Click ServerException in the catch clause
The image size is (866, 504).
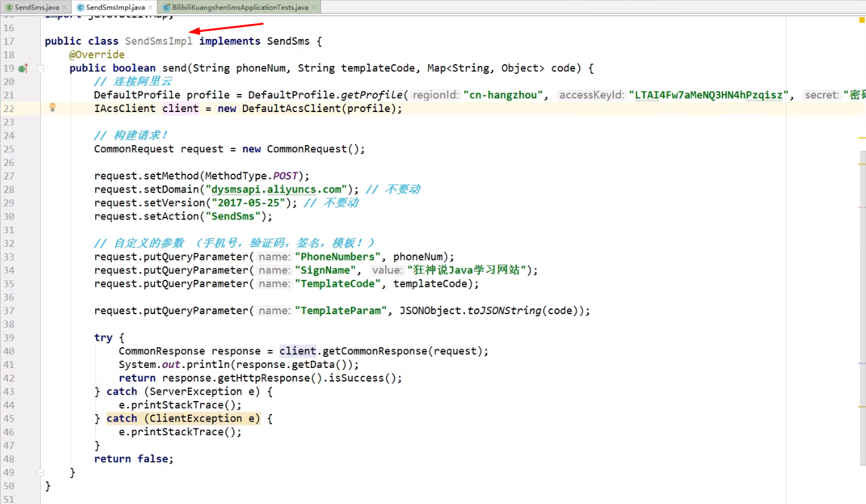196,392
